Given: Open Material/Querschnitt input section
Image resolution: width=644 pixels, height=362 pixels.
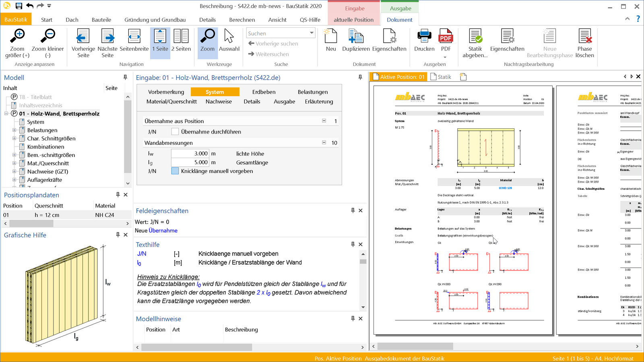Looking at the screenshot, I should point(171,102).
